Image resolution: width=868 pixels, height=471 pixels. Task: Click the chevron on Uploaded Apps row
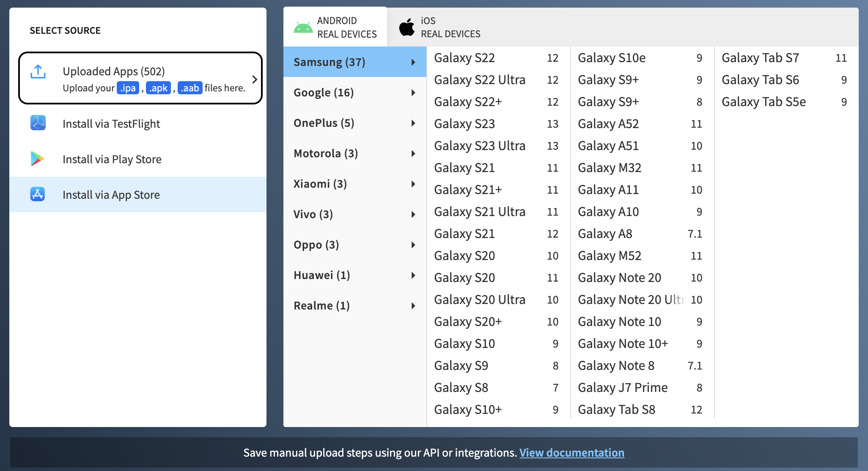coord(255,79)
